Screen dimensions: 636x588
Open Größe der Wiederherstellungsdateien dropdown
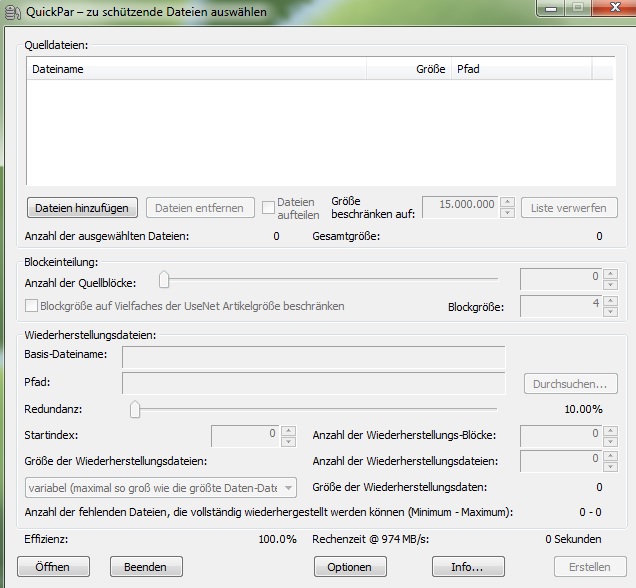click(161, 488)
